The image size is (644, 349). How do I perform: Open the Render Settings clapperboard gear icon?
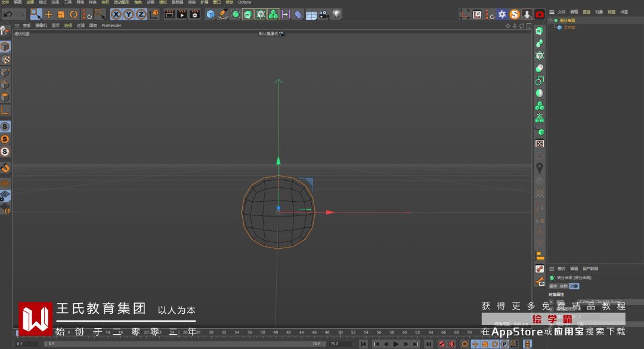click(x=195, y=14)
